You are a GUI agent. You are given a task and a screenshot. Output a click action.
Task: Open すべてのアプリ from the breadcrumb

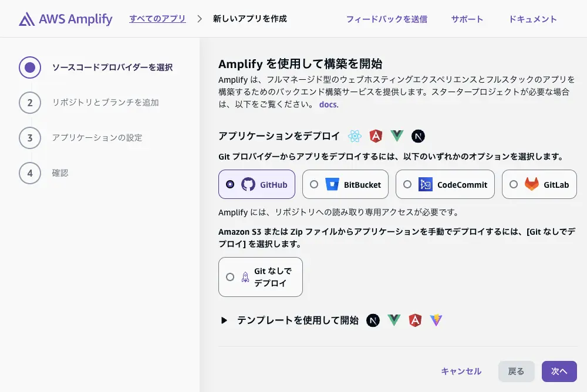[x=157, y=18]
